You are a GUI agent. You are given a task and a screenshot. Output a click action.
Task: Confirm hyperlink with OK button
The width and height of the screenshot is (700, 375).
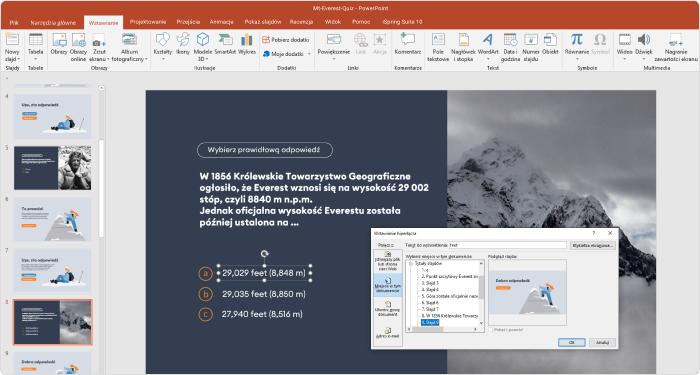click(571, 342)
